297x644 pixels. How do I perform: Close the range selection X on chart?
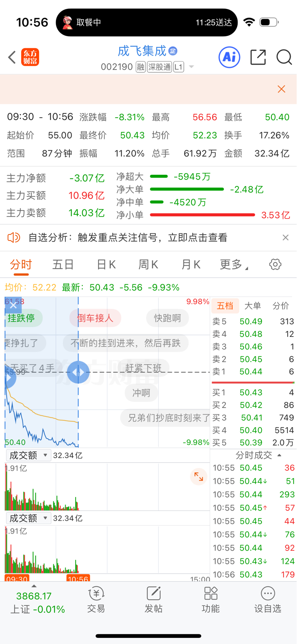click(x=13, y=305)
